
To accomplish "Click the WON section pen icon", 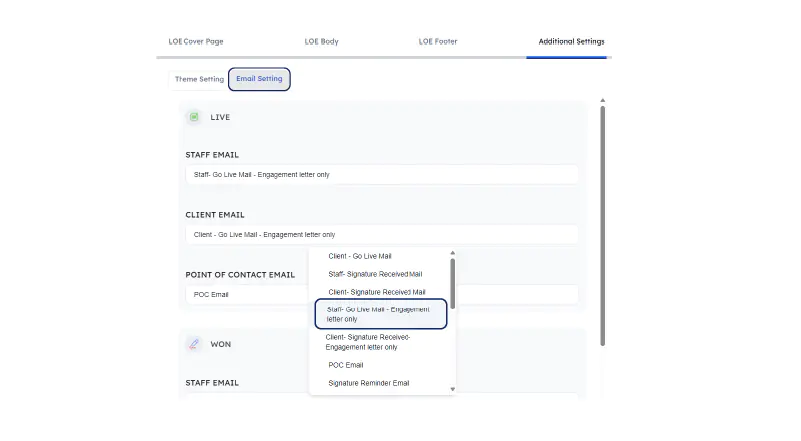I will click(x=194, y=344).
